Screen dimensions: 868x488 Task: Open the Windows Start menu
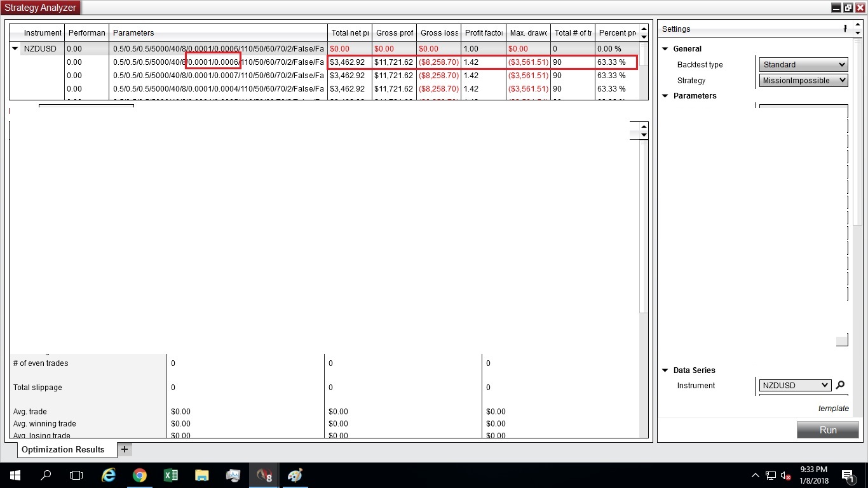[15, 475]
